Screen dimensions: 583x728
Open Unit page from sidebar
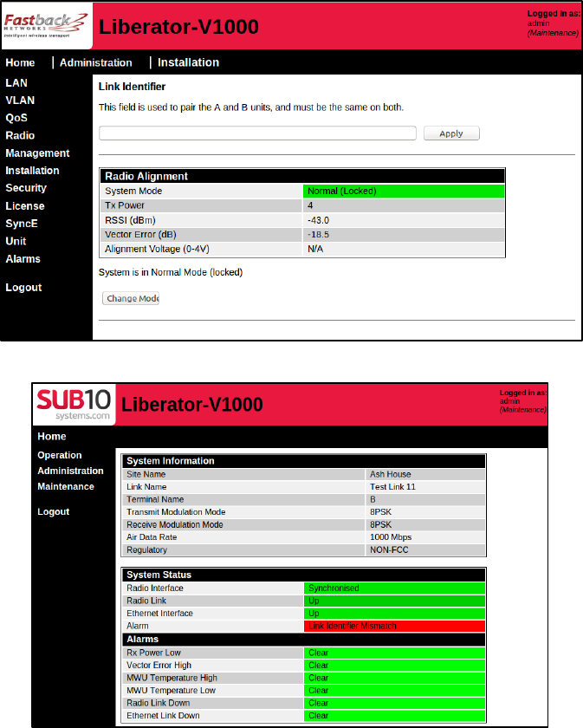(x=16, y=242)
